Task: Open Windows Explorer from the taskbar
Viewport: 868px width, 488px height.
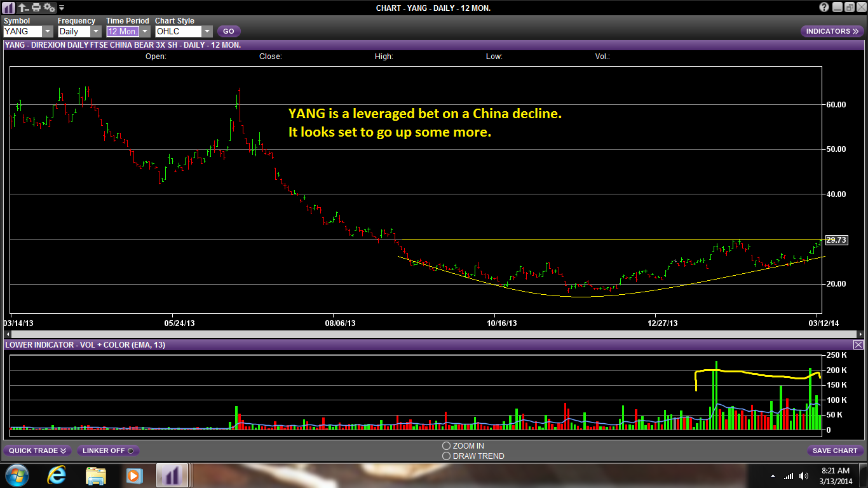Action: pyautogui.click(x=96, y=475)
